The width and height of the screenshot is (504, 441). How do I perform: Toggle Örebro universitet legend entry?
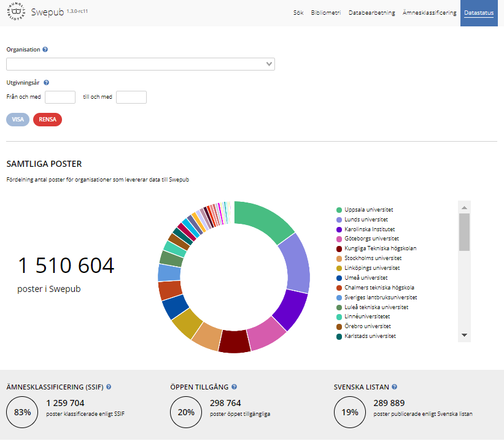(x=363, y=326)
